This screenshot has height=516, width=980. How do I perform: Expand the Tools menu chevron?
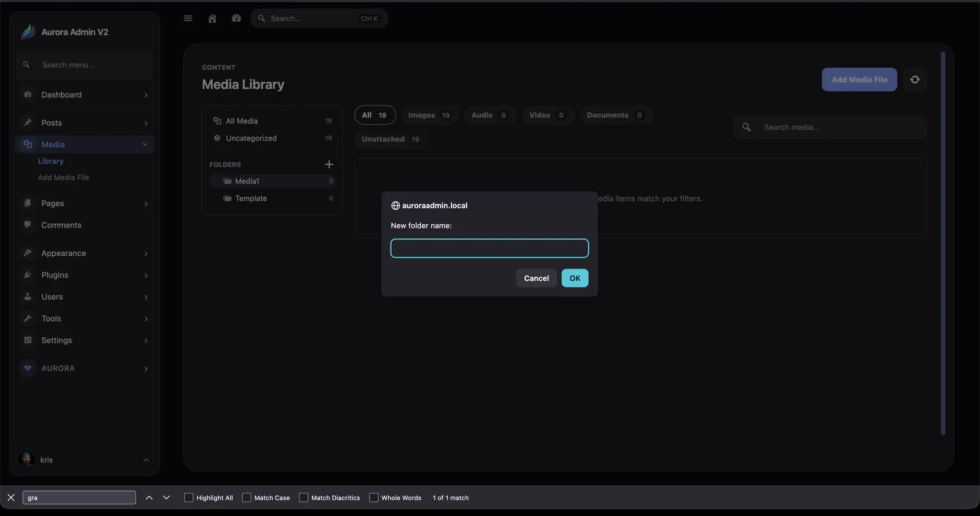click(146, 319)
